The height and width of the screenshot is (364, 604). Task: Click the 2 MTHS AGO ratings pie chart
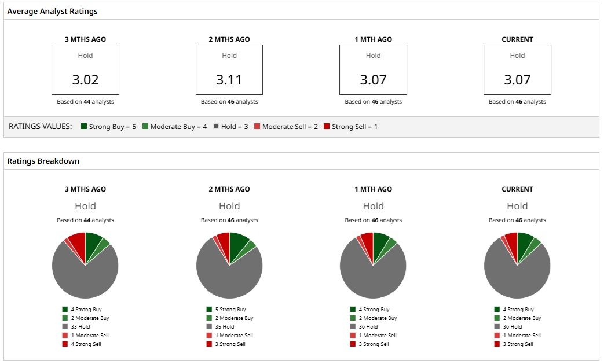point(229,266)
